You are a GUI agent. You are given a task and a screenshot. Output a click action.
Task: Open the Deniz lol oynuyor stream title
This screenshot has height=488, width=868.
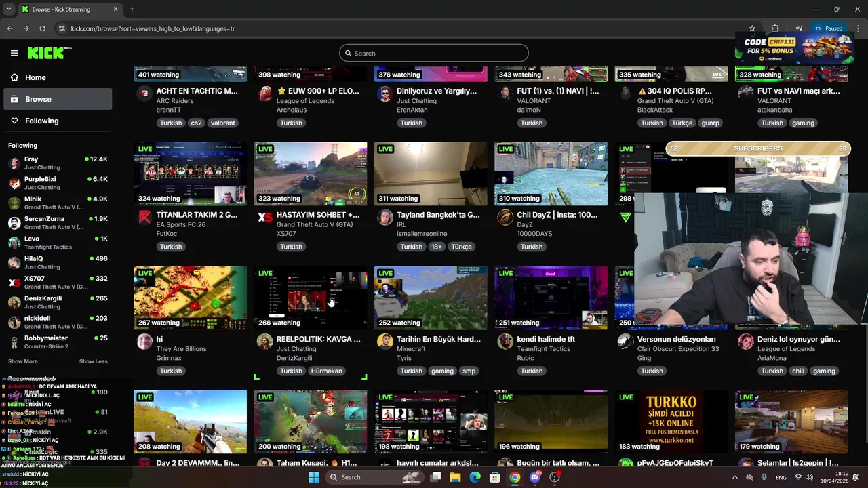tap(798, 339)
